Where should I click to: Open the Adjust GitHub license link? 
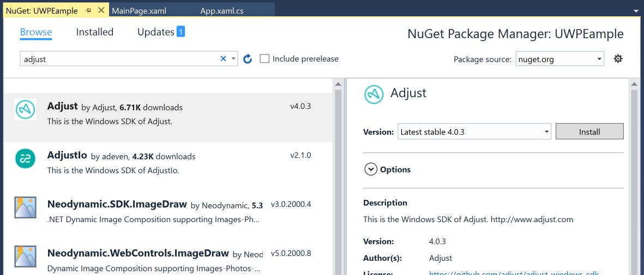(x=515, y=272)
